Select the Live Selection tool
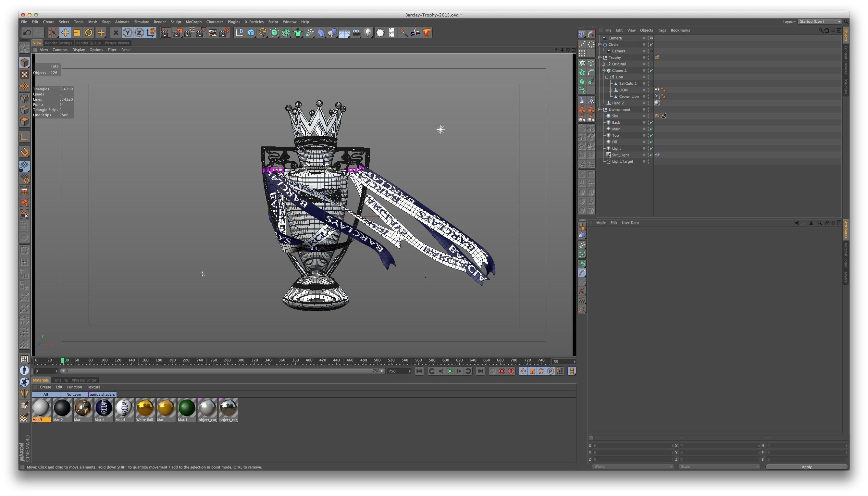This screenshot has width=868, height=496. [x=53, y=33]
